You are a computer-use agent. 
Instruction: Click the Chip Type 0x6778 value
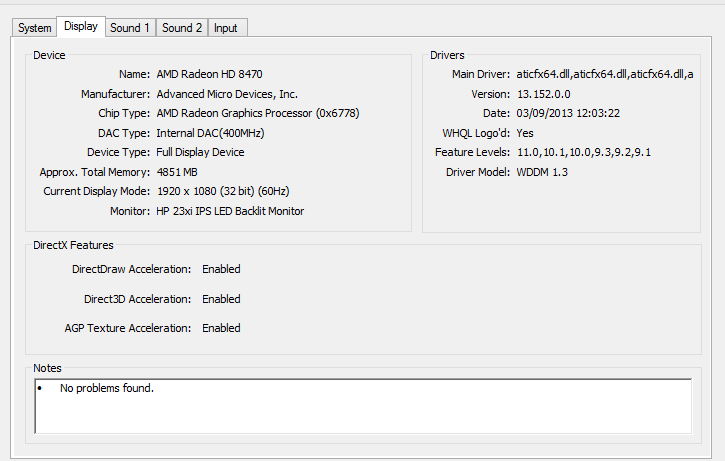point(258,113)
